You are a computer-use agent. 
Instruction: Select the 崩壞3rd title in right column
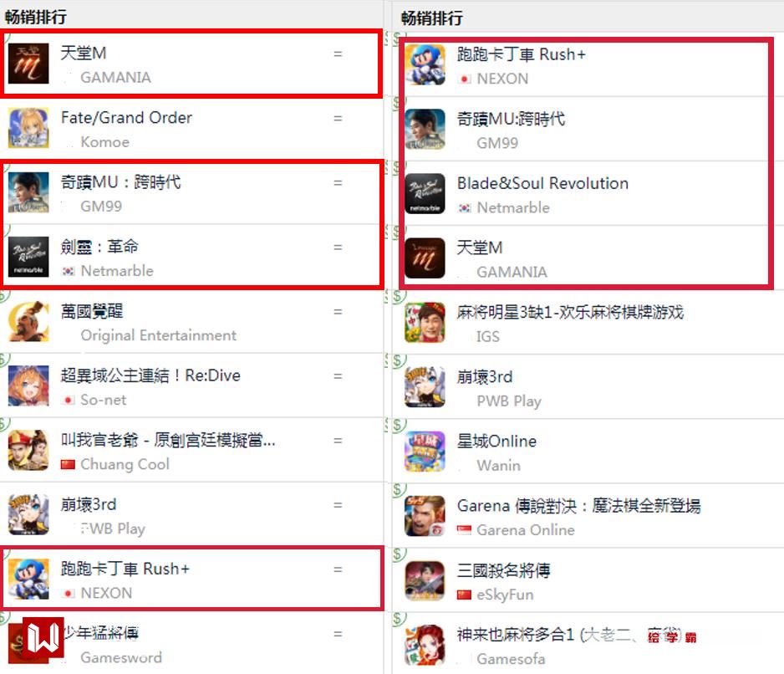coord(485,377)
